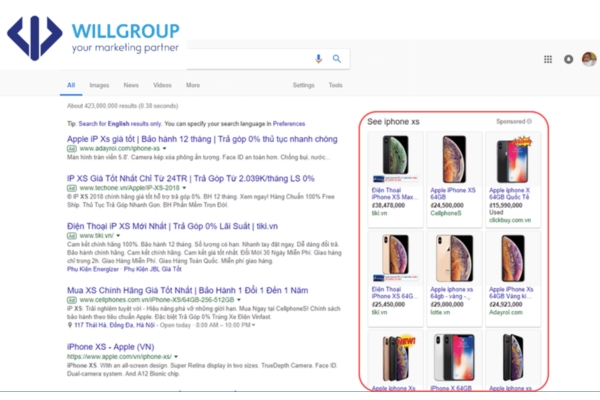The height and width of the screenshot is (400, 600).
Task: Open the 'IP XS Giá Tốt Nhất Chỉ Từ 24TR' result
Action: click(191, 178)
